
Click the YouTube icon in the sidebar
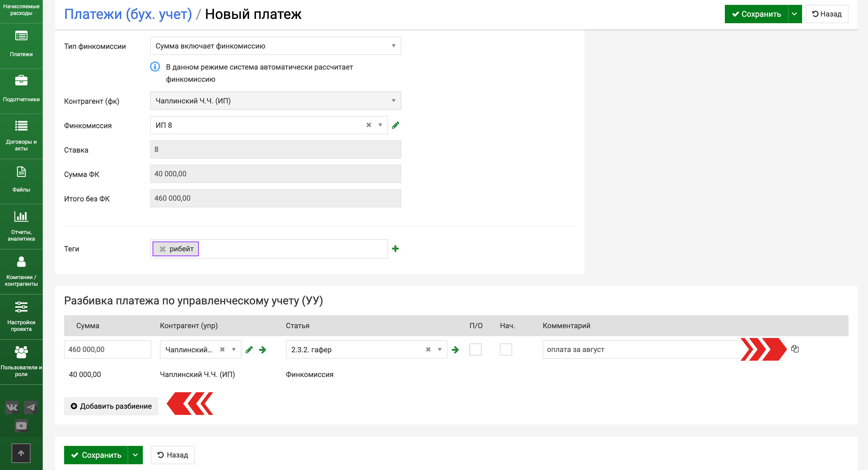coord(21,425)
